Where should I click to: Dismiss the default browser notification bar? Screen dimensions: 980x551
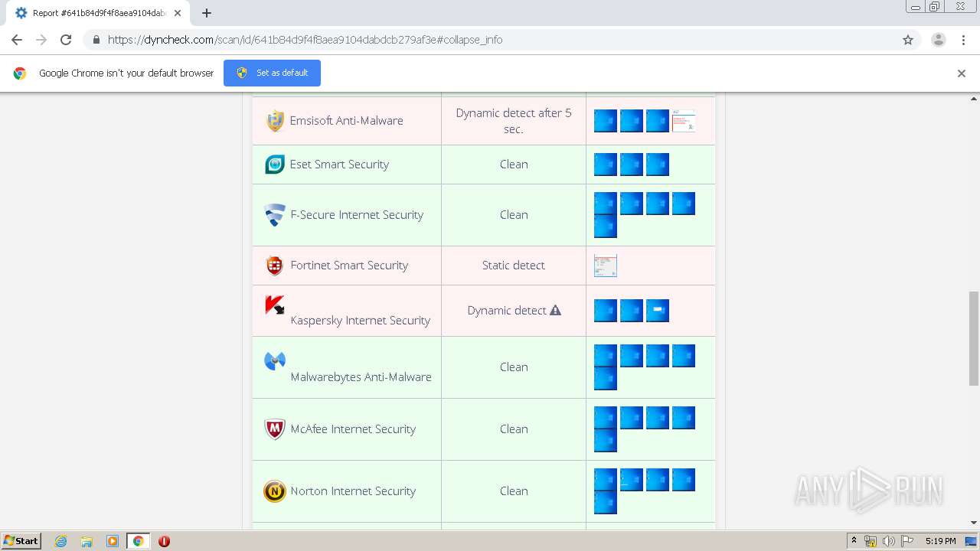pyautogui.click(x=962, y=73)
